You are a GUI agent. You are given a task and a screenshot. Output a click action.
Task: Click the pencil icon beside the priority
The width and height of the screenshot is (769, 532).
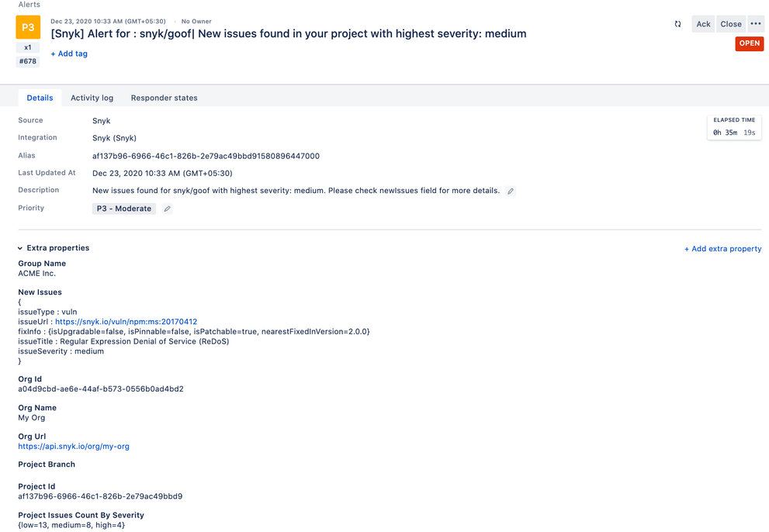(166, 208)
